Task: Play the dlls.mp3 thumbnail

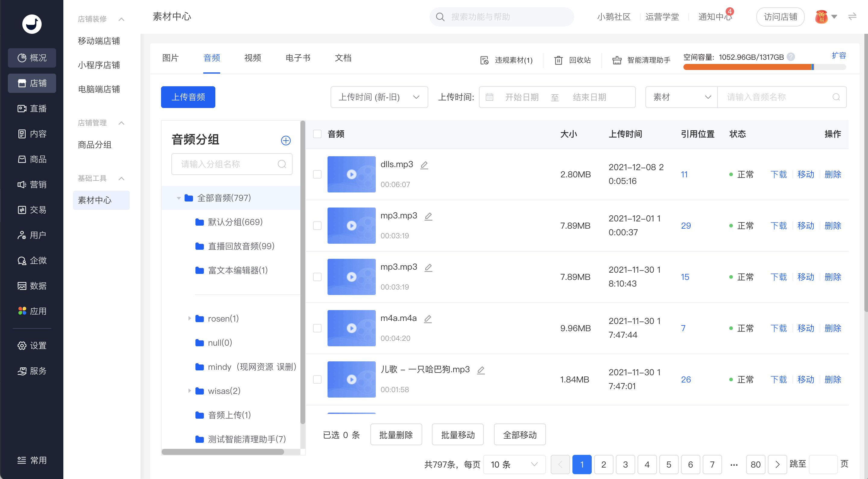Action: coord(351,174)
